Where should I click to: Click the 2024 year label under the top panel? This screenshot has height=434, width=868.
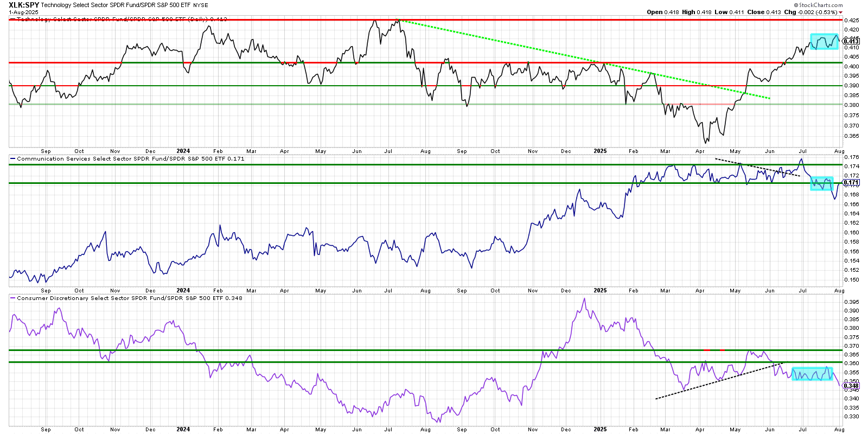click(x=183, y=151)
